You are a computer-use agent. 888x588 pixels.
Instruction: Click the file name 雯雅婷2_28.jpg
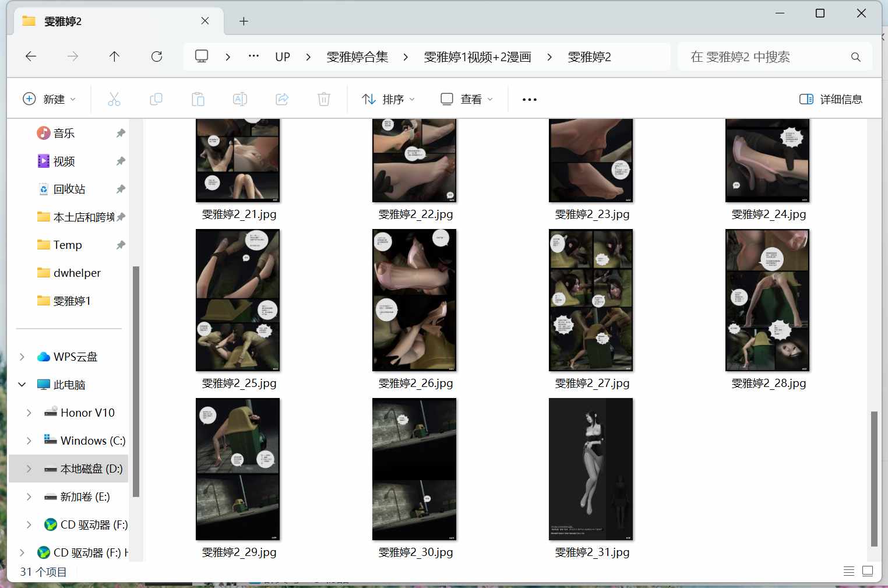(769, 383)
